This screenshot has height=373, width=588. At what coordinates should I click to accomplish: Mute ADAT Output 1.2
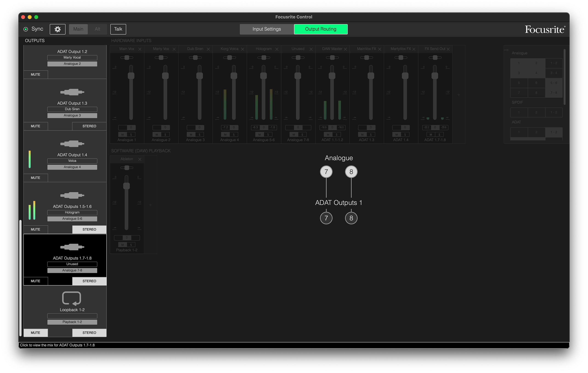coord(36,75)
